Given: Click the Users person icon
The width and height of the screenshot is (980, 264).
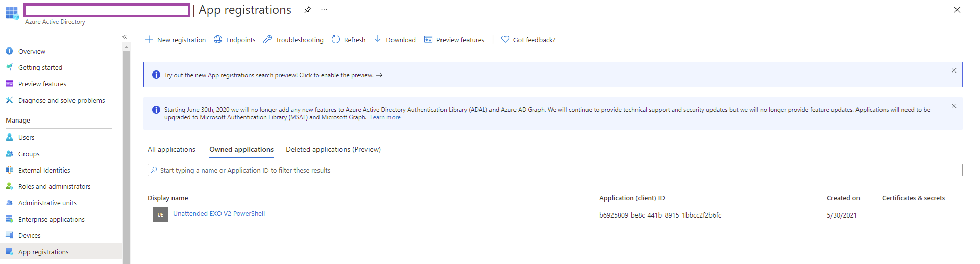Looking at the screenshot, I should click(x=9, y=137).
